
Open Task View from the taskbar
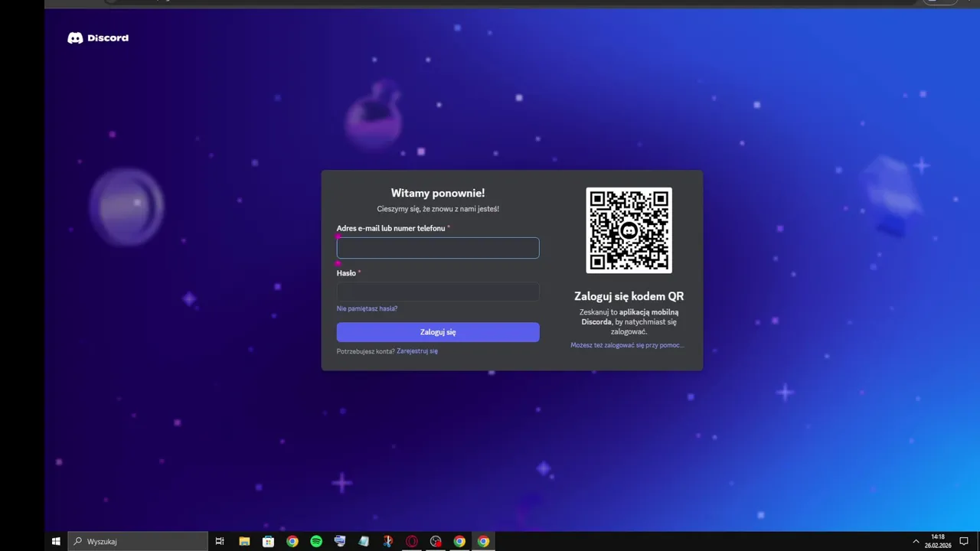[x=220, y=541]
